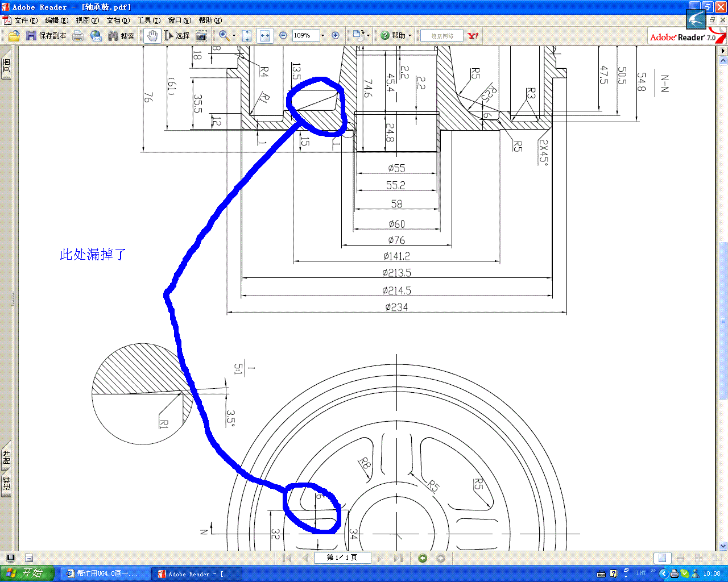Go to the next page arrow

(x=380, y=558)
